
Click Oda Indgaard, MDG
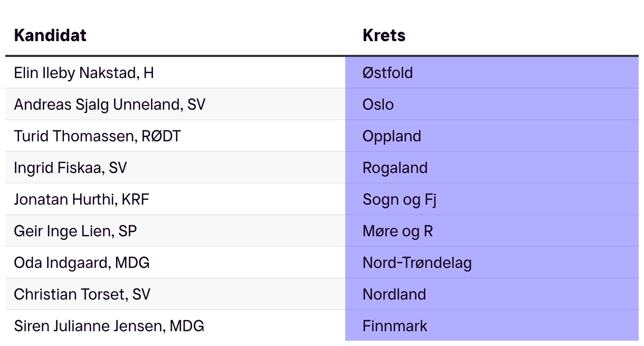pyautogui.click(x=82, y=263)
